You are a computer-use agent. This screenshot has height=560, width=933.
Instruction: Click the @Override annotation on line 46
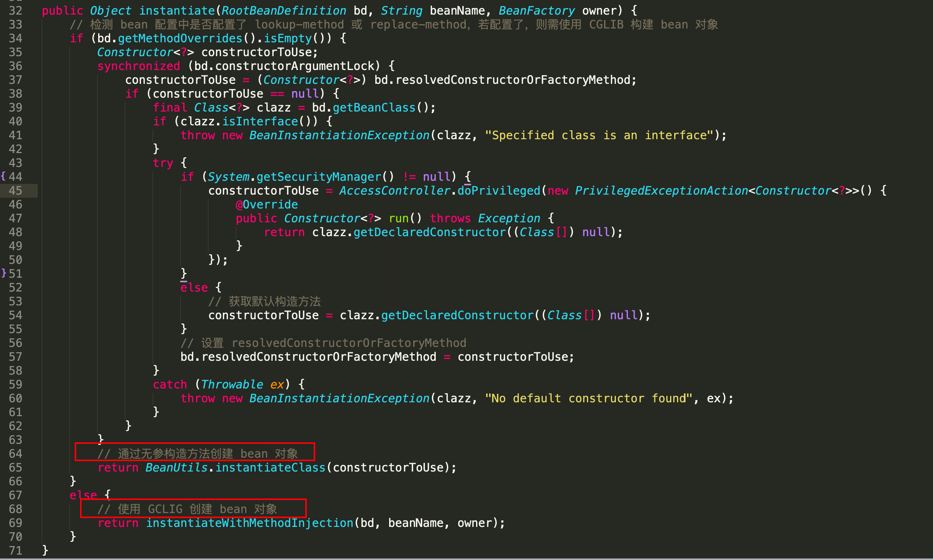(x=267, y=204)
